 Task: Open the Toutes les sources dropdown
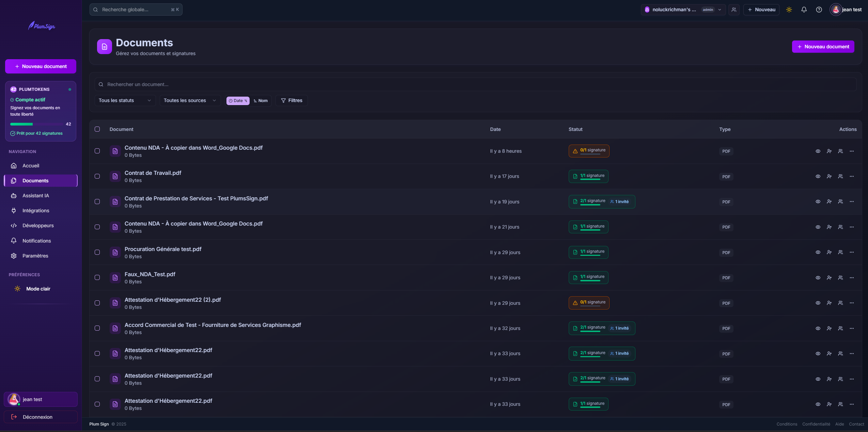(190, 100)
